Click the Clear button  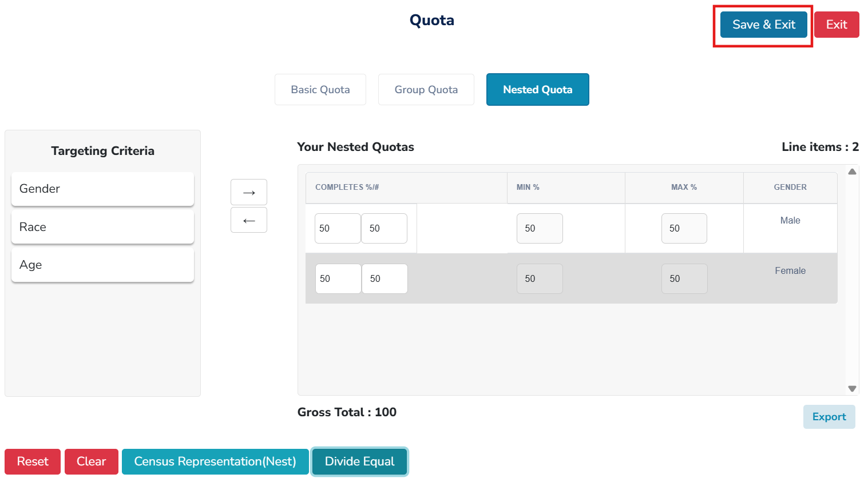(x=91, y=461)
